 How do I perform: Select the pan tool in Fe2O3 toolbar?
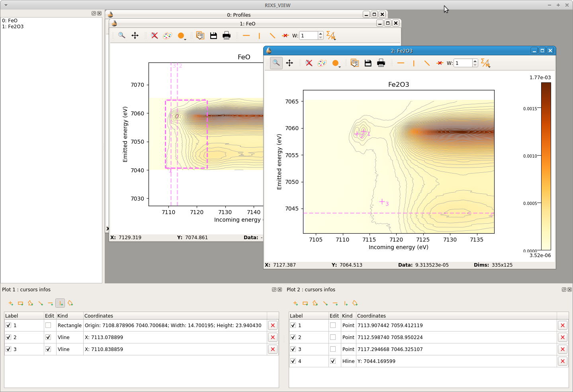point(289,63)
